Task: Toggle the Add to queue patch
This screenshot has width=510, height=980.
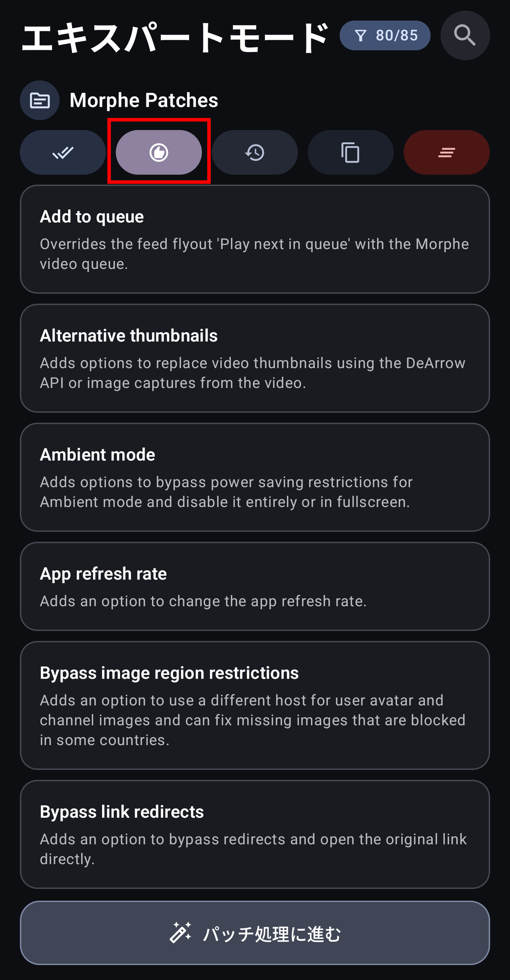Action: point(255,239)
